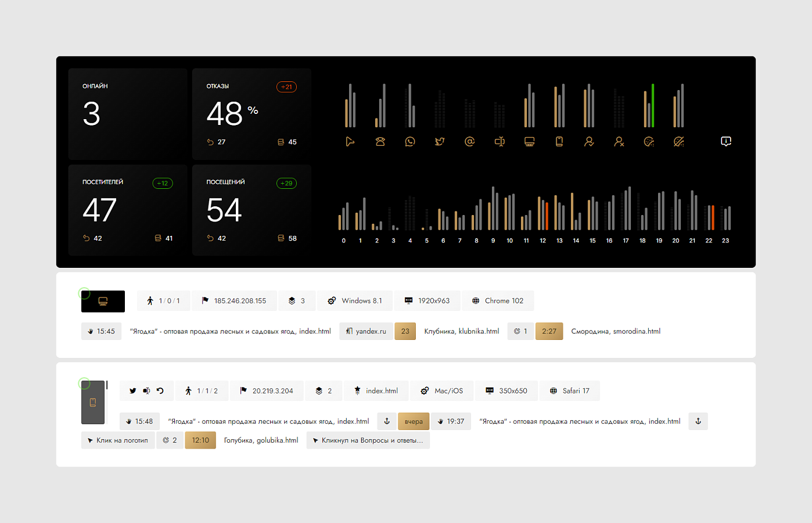Screen dimensions: 812x523
Task: Open the second visitor's mobile device thumbnail
Action: pyautogui.click(x=93, y=402)
